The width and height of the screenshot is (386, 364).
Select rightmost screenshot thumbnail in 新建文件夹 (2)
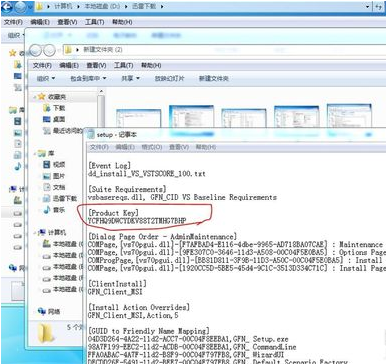(x=349, y=116)
